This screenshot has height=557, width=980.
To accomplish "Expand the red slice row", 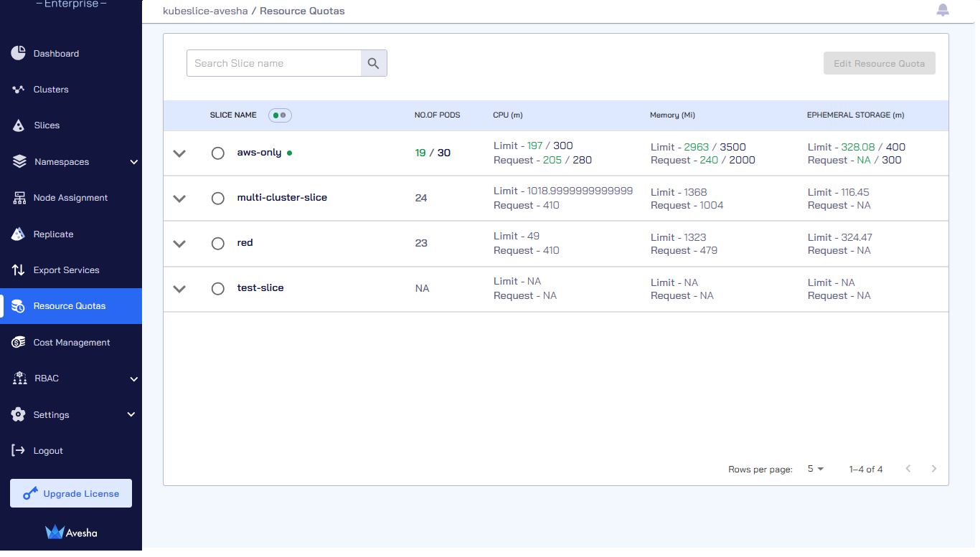I will (179, 244).
